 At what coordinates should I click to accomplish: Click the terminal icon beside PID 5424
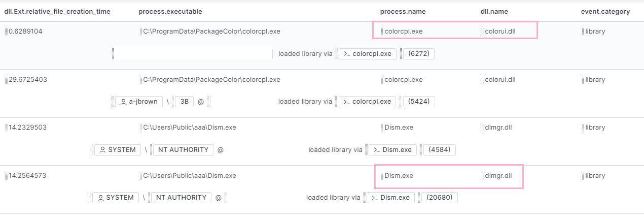click(x=346, y=102)
